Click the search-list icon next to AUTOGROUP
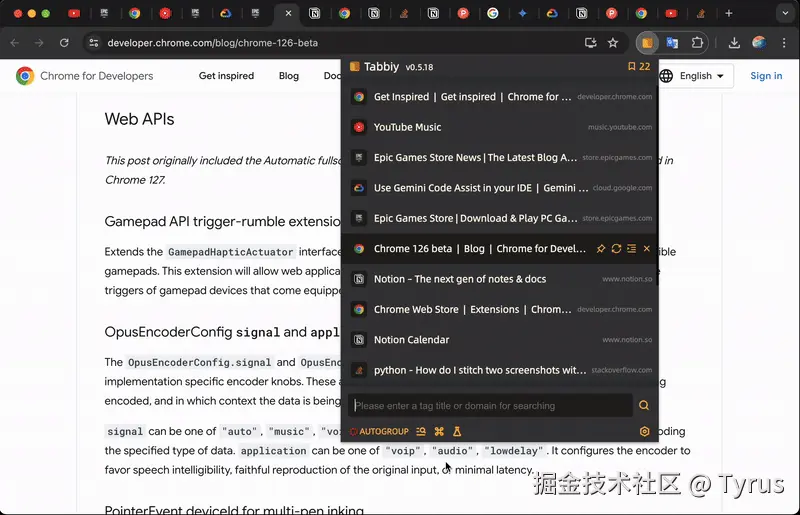 tap(421, 431)
